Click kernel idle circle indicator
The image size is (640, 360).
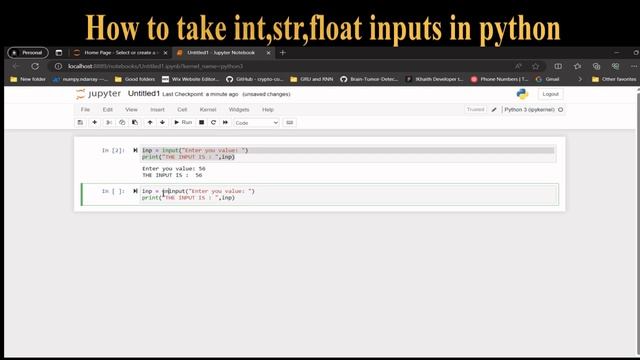(560, 110)
